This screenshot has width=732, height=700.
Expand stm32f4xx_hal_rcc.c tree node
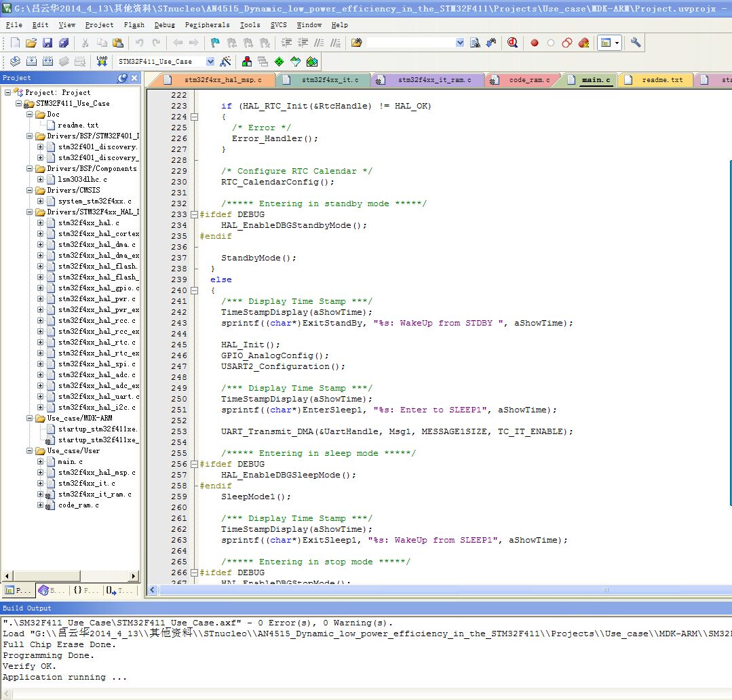tap(40, 321)
